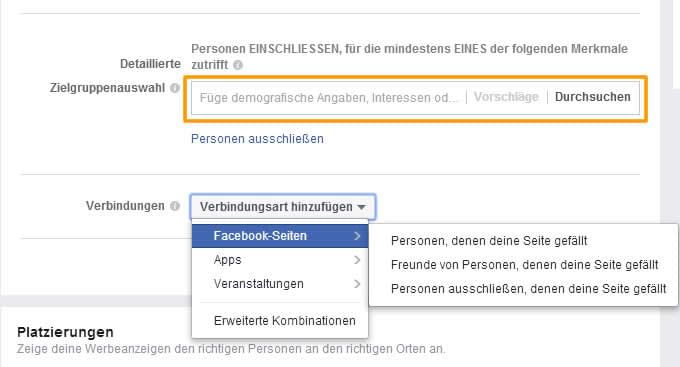Click info icon beside Verbindungen label
The width and height of the screenshot is (680, 367).
pyautogui.click(x=175, y=206)
